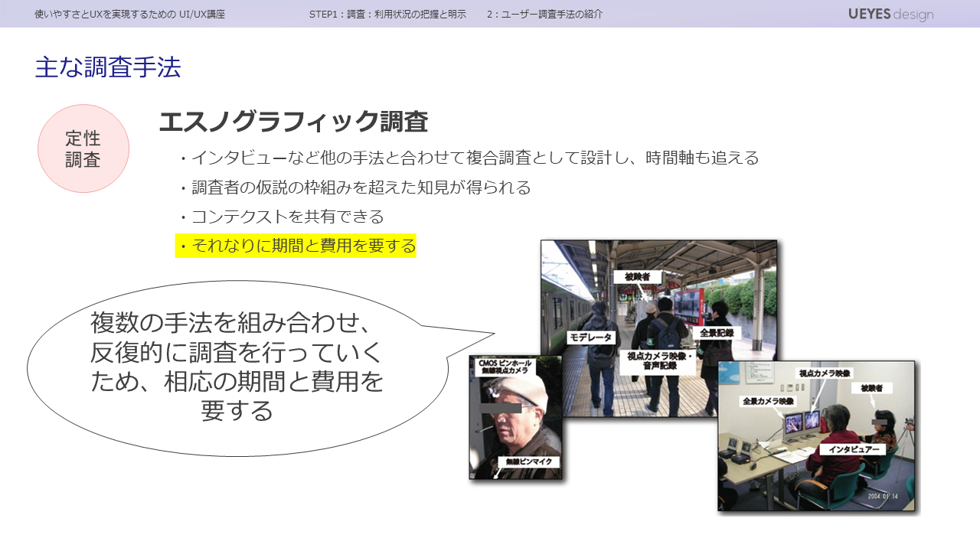
Task: Select the yellow highlighted bullet about 期間と費用
Action: [x=296, y=246]
